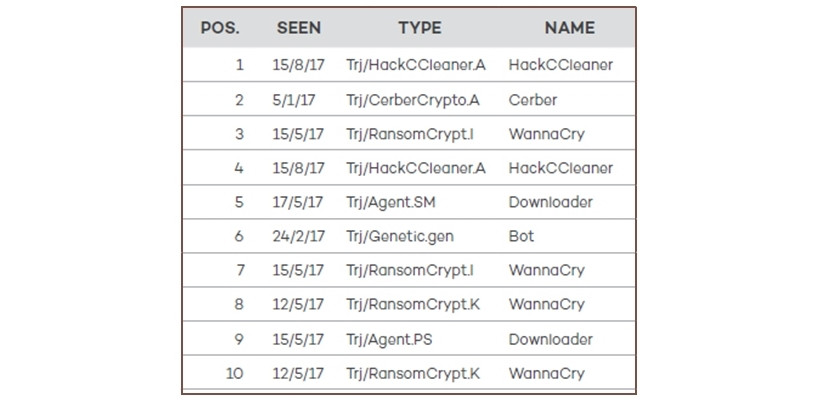Click the Cerber name cell
This screenshot has height=400, width=816.
pos(532,100)
